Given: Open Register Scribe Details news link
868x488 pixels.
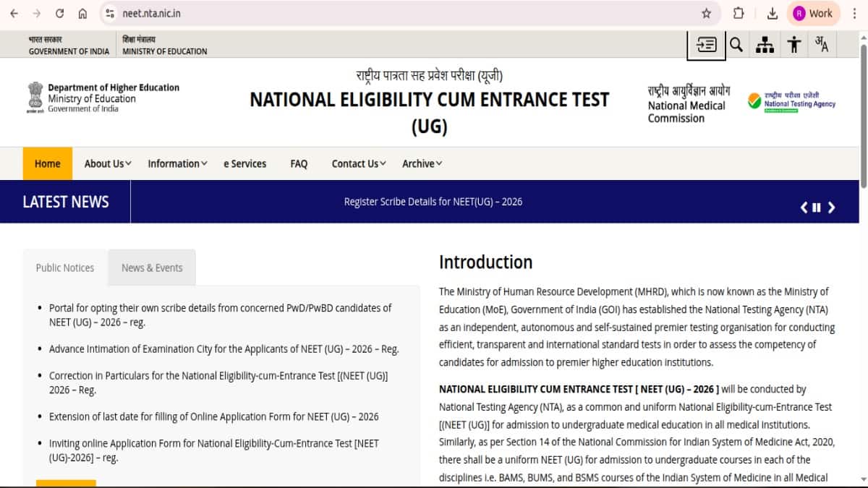Looking at the screenshot, I should tap(433, 202).
